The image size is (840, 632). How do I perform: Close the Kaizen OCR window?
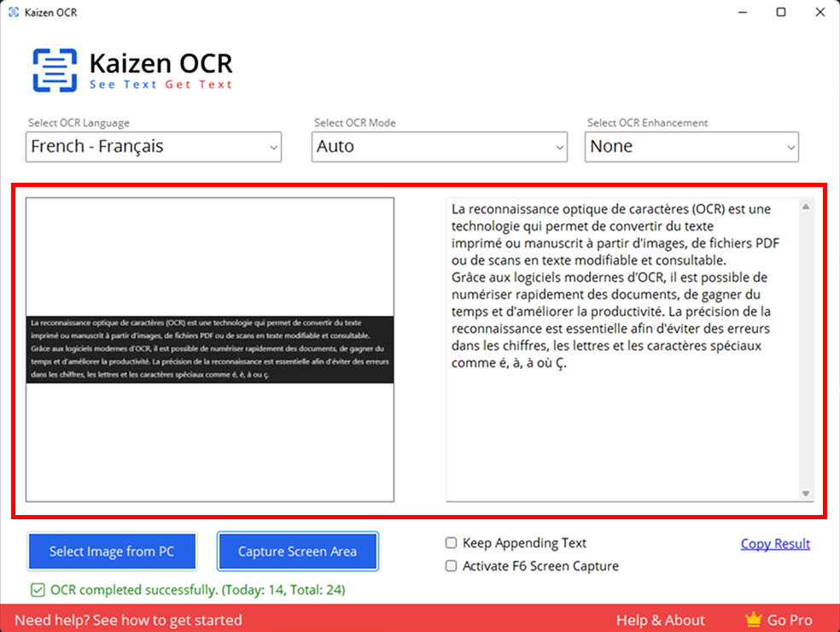pyautogui.click(x=820, y=13)
